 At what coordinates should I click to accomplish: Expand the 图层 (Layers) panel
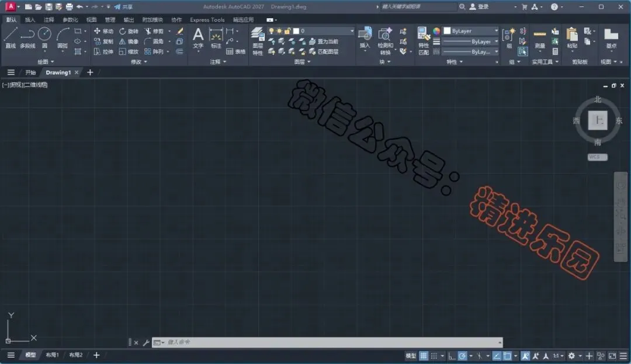[302, 61]
